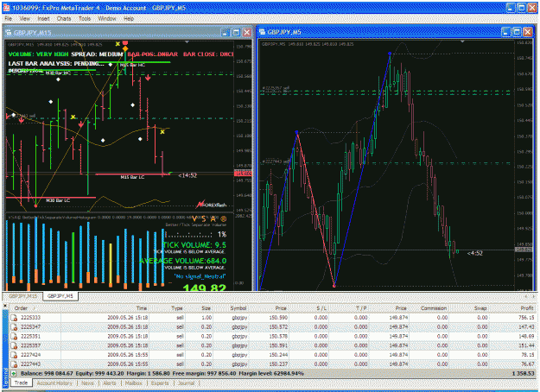Image resolution: width=540 pixels, height=392 pixels.
Task: Open the Alerts tab in Terminal
Action: [110, 383]
